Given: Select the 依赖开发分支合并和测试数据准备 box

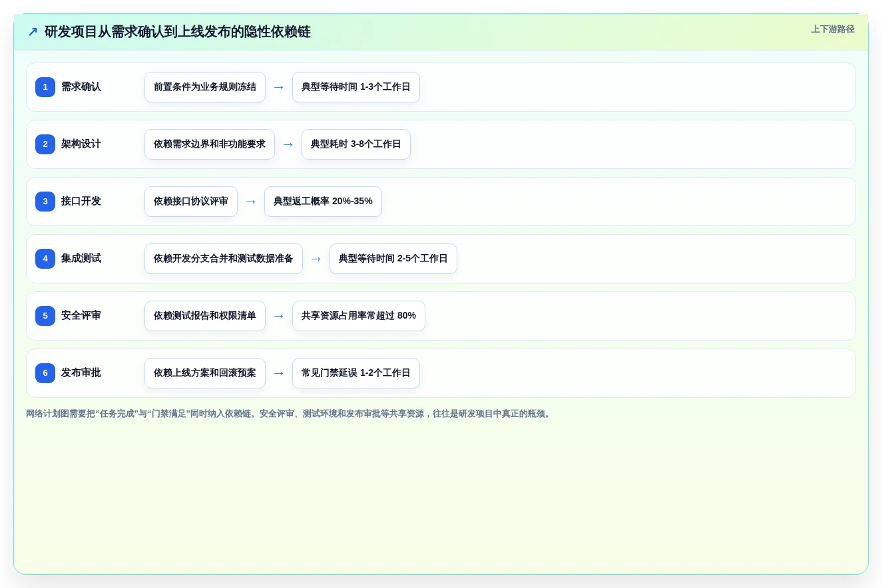Looking at the screenshot, I should pos(224,259).
